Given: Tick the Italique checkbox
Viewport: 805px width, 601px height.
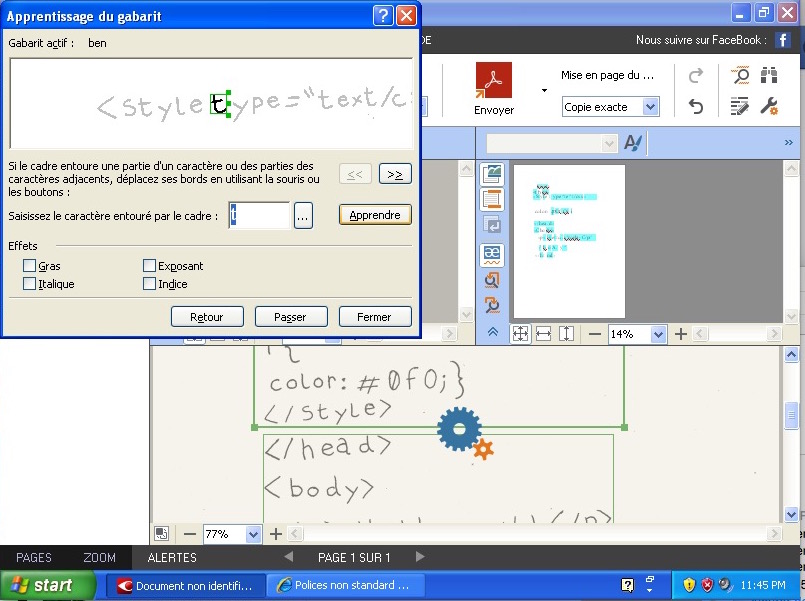Looking at the screenshot, I should pyautogui.click(x=29, y=284).
